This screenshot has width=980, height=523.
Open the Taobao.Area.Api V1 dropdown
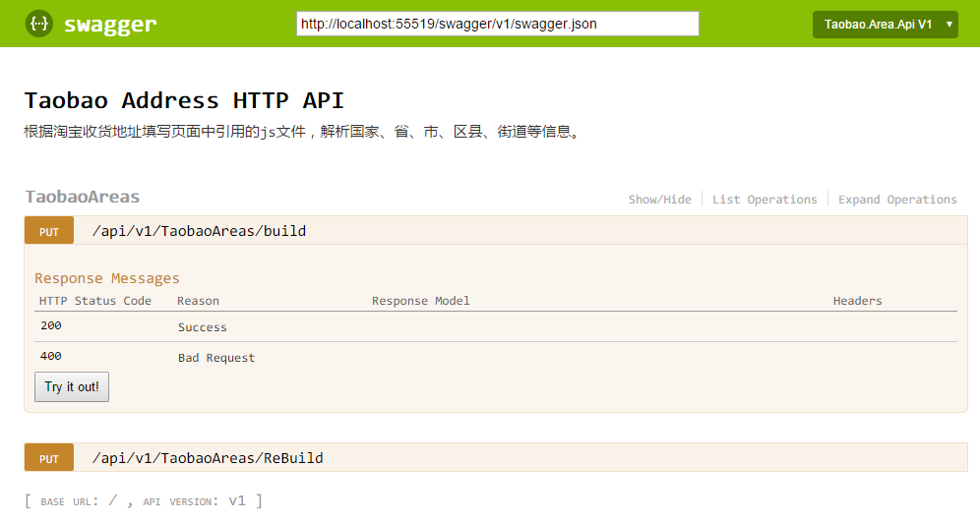(885, 25)
